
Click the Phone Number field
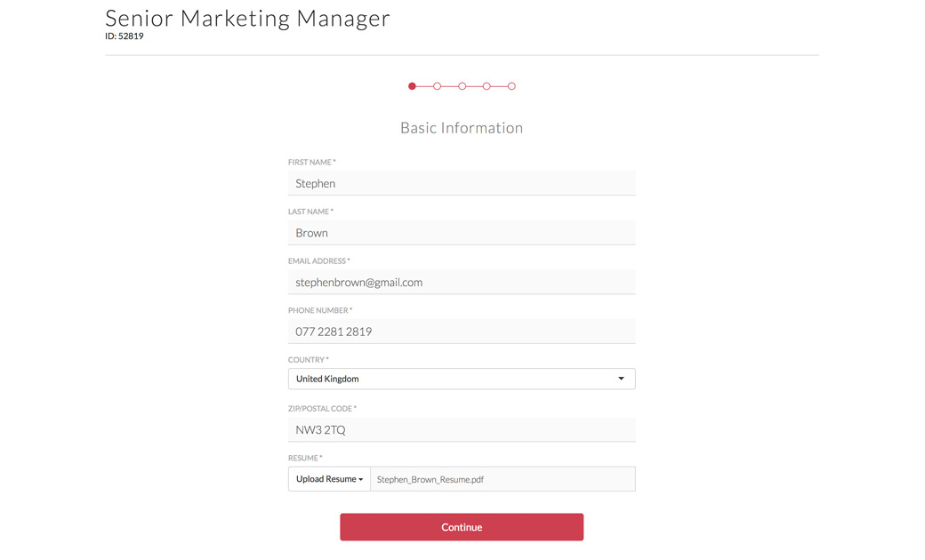[462, 332]
